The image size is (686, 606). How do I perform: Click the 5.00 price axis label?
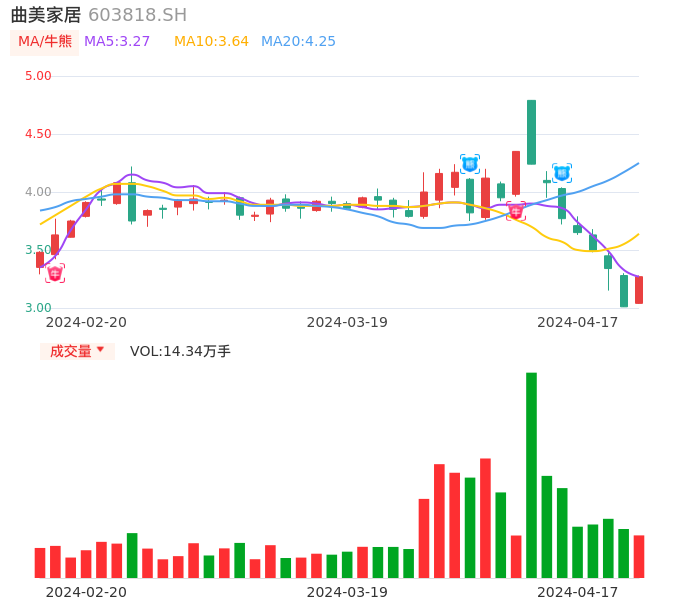coord(38,76)
